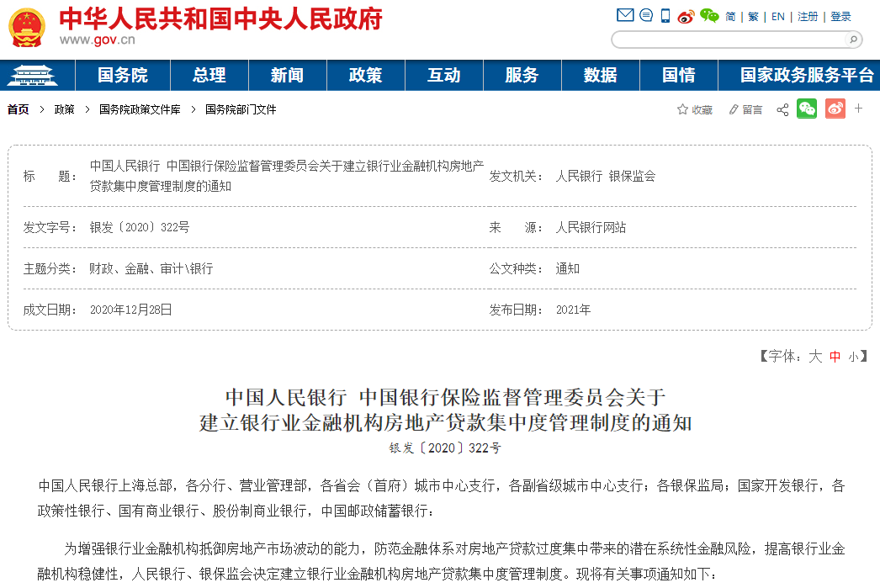The image size is (880, 588).
Task: Share via the orange square Weibo button
Action: (x=835, y=109)
